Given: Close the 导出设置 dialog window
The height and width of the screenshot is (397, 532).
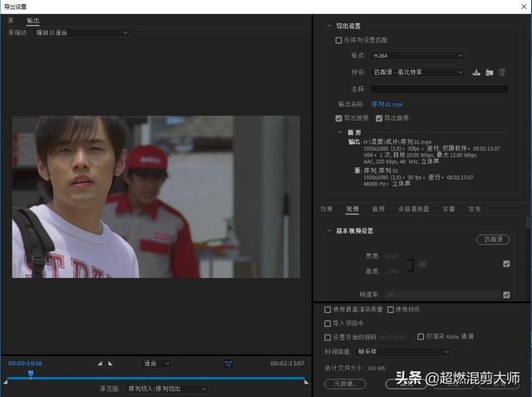Looking at the screenshot, I should point(524,7).
